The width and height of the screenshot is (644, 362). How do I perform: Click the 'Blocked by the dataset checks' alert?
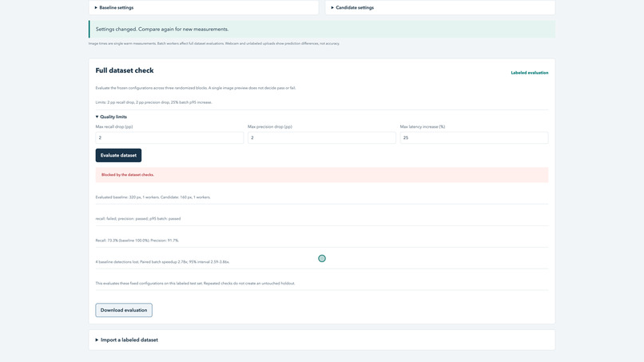pyautogui.click(x=322, y=175)
